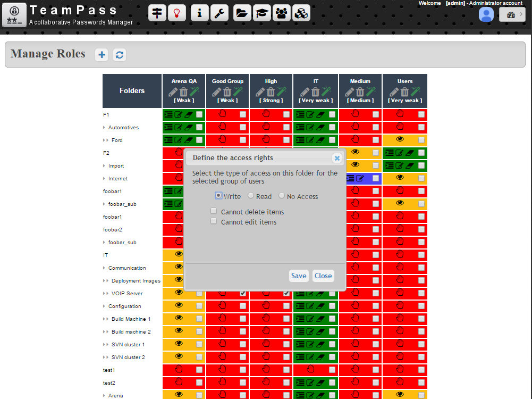The image size is (532, 399).
Task: Uncheck VOIP Server box under High column
Action: coord(286,293)
